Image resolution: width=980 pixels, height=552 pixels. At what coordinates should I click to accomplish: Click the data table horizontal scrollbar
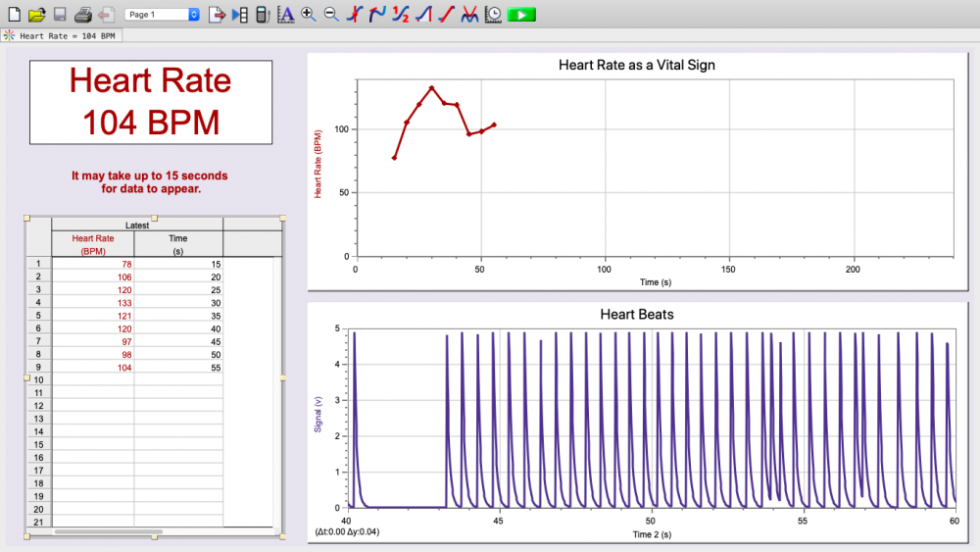[x=108, y=531]
